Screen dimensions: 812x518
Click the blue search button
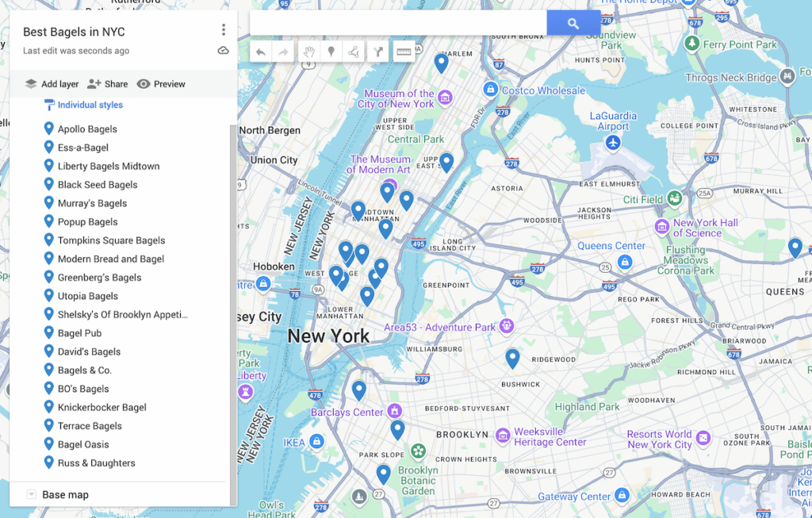click(x=573, y=23)
